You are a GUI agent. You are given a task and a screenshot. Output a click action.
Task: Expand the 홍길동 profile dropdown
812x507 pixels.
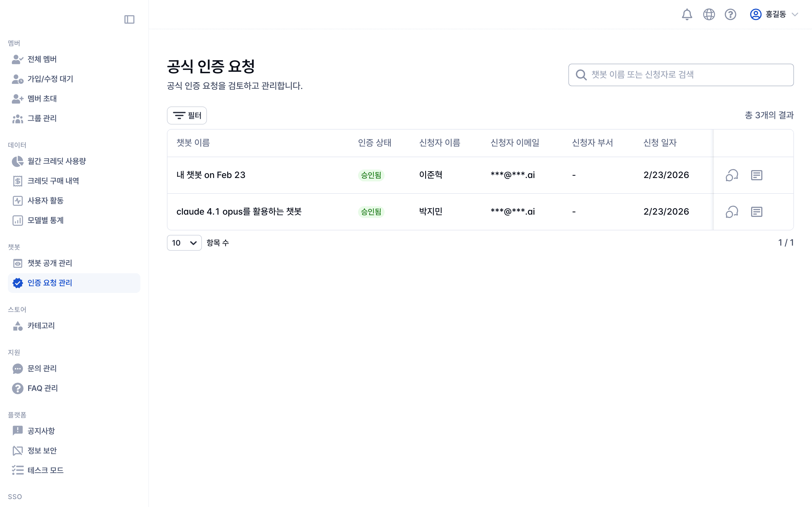point(775,14)
